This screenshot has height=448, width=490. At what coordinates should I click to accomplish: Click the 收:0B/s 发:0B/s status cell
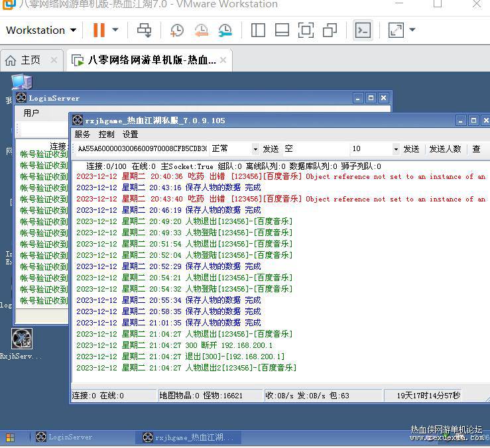click(x=324, y=396)
